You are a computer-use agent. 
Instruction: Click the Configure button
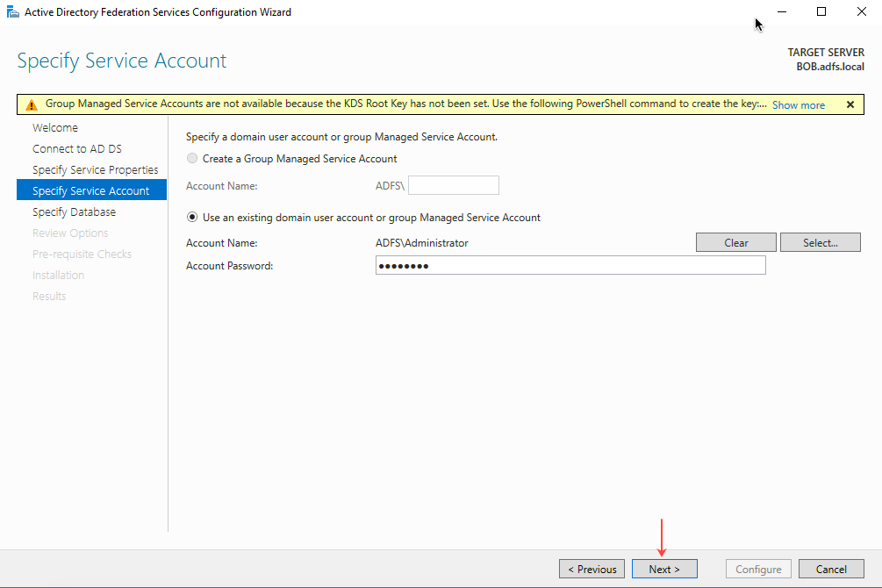pos(757,569)
